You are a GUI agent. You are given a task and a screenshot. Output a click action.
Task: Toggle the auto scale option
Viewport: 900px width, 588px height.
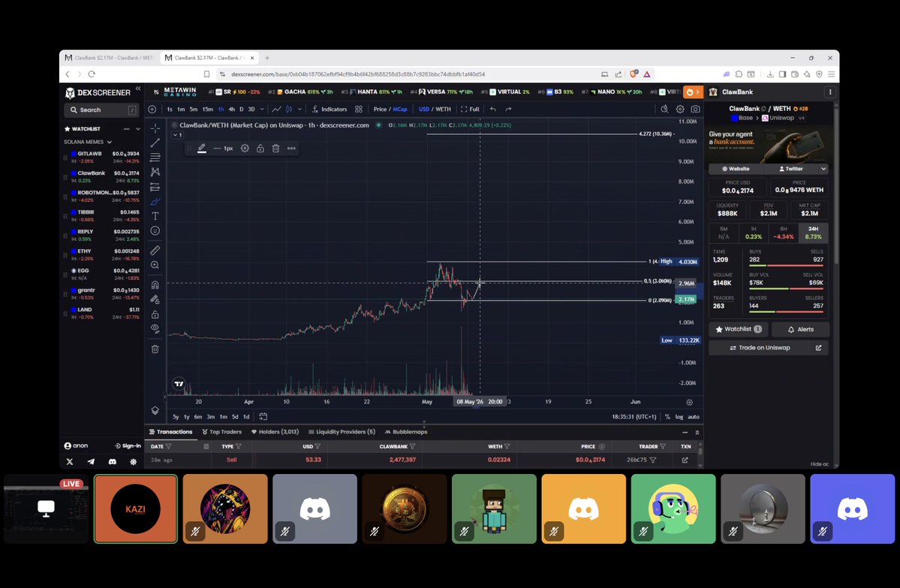pyautogui.click(x=694, y=416)
